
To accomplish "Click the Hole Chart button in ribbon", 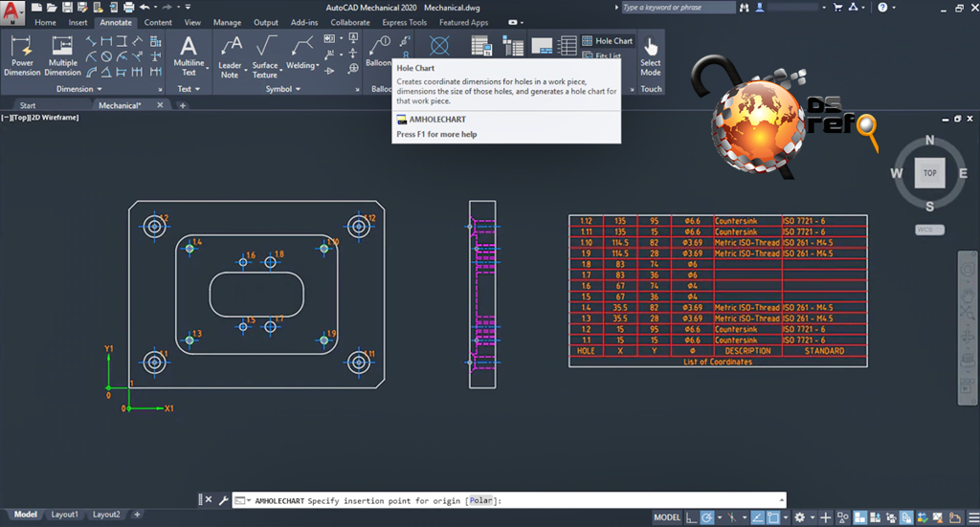I will pyautogui.click(x=608, y=41).
